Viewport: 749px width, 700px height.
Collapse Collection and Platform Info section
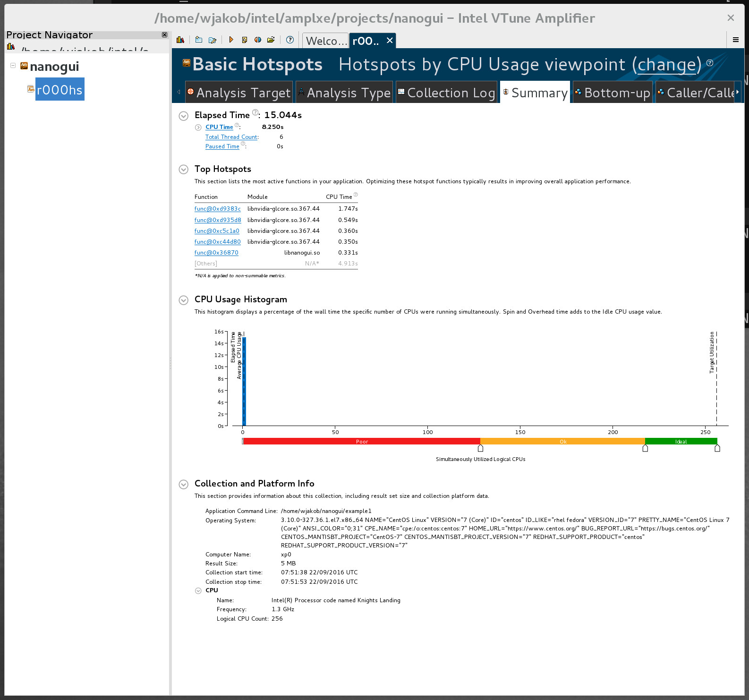pyautogui.click(x=184, y=484)
